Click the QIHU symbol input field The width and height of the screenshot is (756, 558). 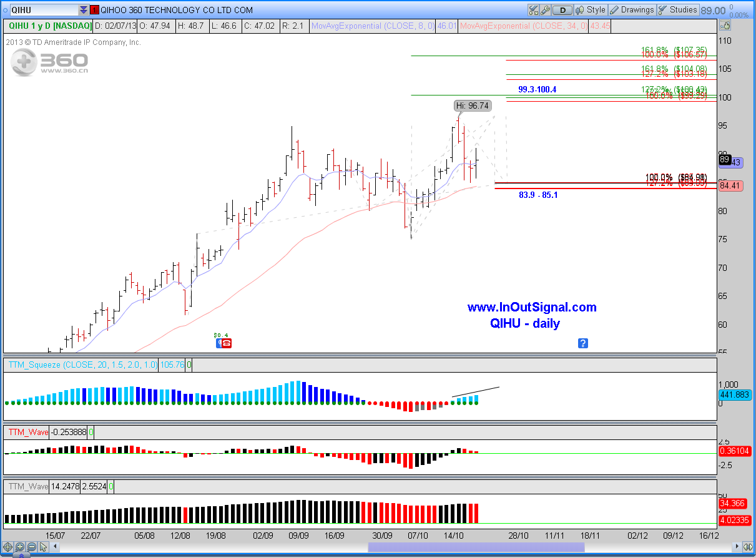click(x=44, y=10)
